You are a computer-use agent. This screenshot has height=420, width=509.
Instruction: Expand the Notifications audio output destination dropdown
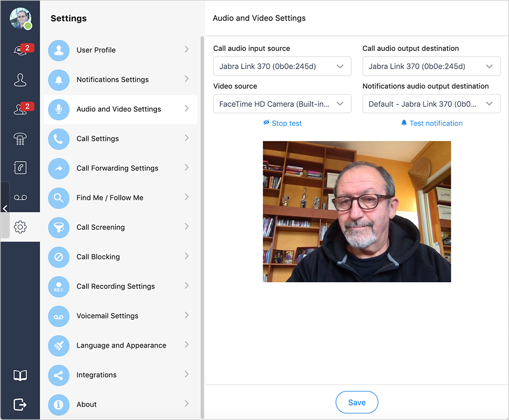431,104
